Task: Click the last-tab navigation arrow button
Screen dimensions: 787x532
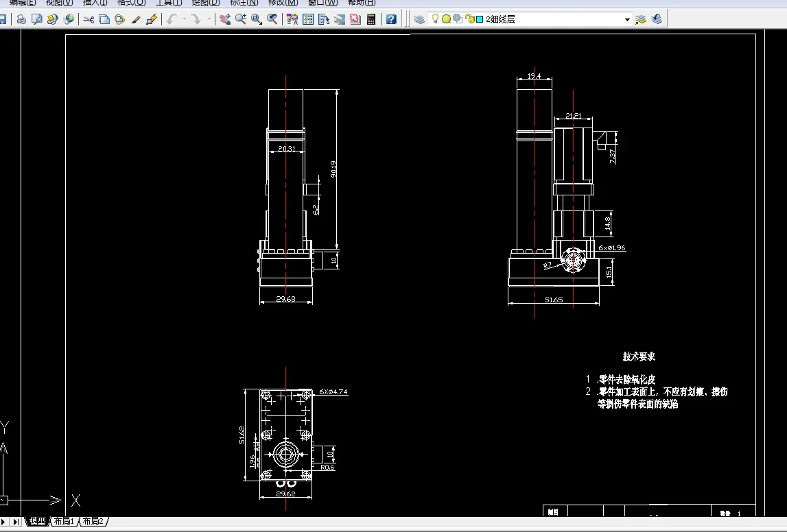Action: tap(16, 522)
